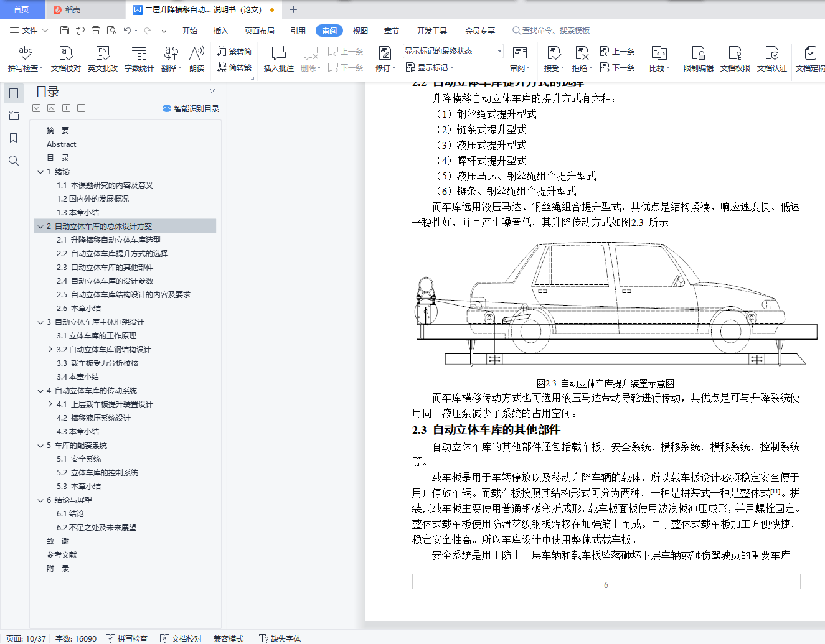
Task: Collapse the '3 自动立体车库主体框架设计' node
Action: 40,322
